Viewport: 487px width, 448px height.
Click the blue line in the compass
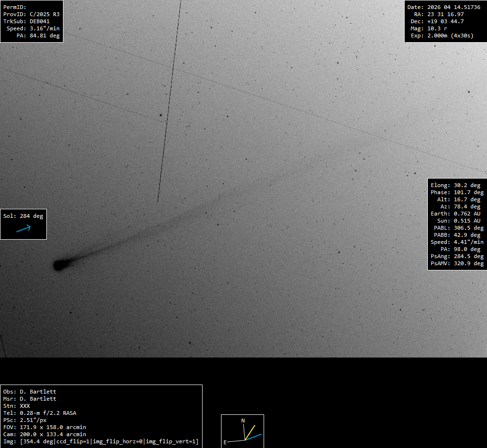click(x=254, y=437)
